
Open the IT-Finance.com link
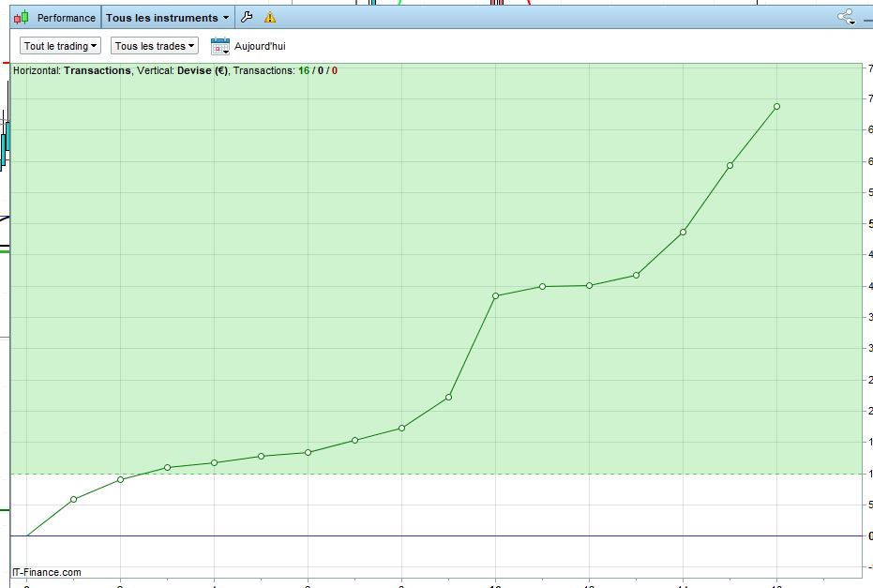tap(47, 572)
